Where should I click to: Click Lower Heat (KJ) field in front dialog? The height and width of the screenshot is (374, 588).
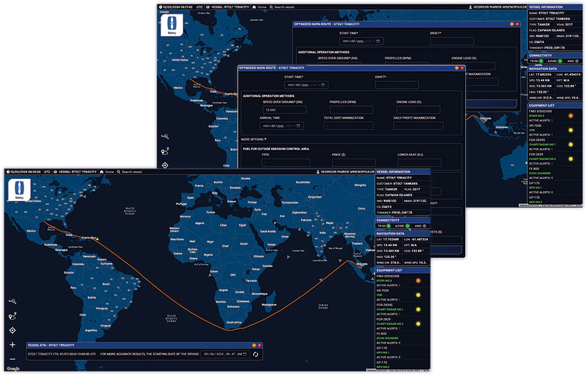pos(419,163)
